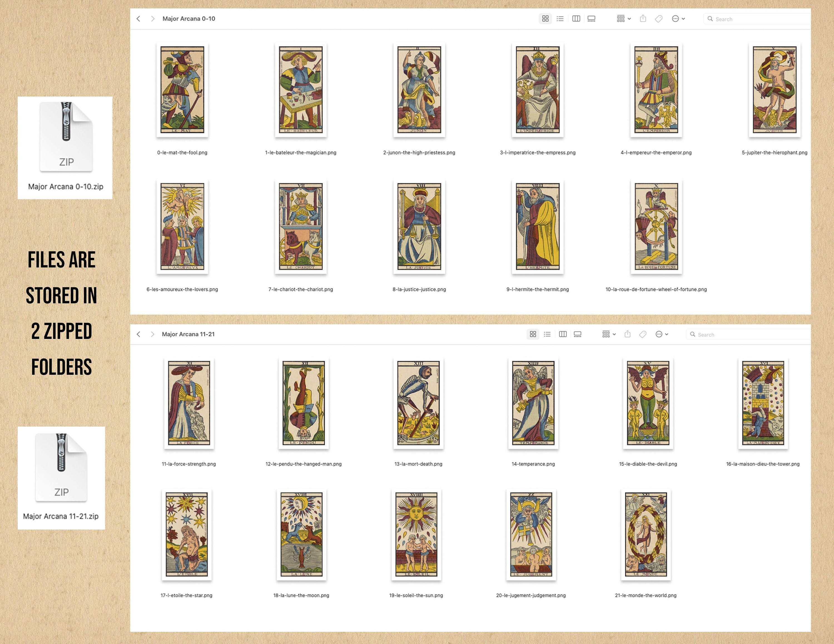
Task: Go forward in Major Arcana 0-10 window
Action: [153, 19]
